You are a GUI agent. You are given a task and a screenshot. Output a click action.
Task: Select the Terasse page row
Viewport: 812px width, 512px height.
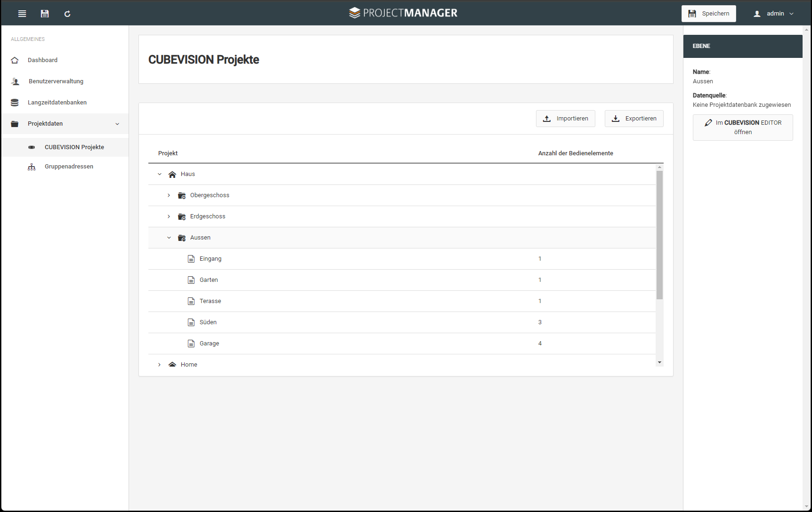click(x=402, y=301)
